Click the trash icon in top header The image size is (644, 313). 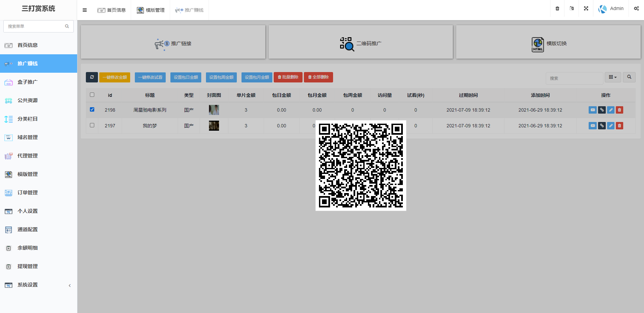[x=557, y=9]
